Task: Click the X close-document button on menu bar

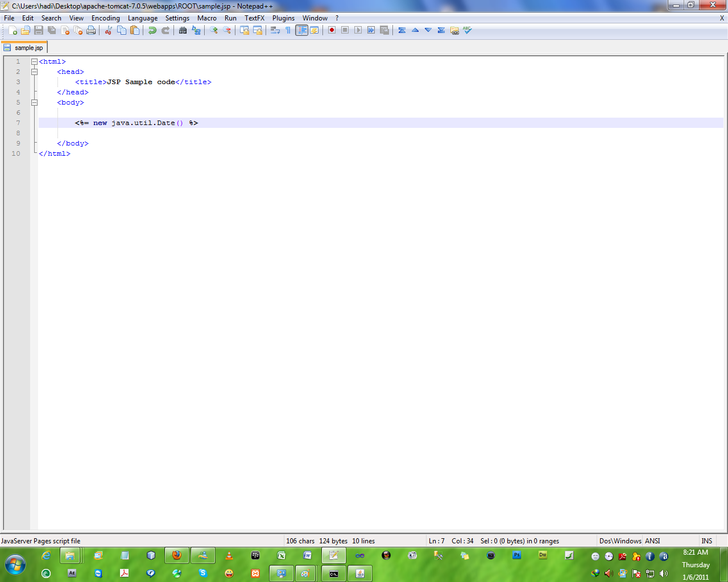Action: pyautogui.click(x=722, y=18)
